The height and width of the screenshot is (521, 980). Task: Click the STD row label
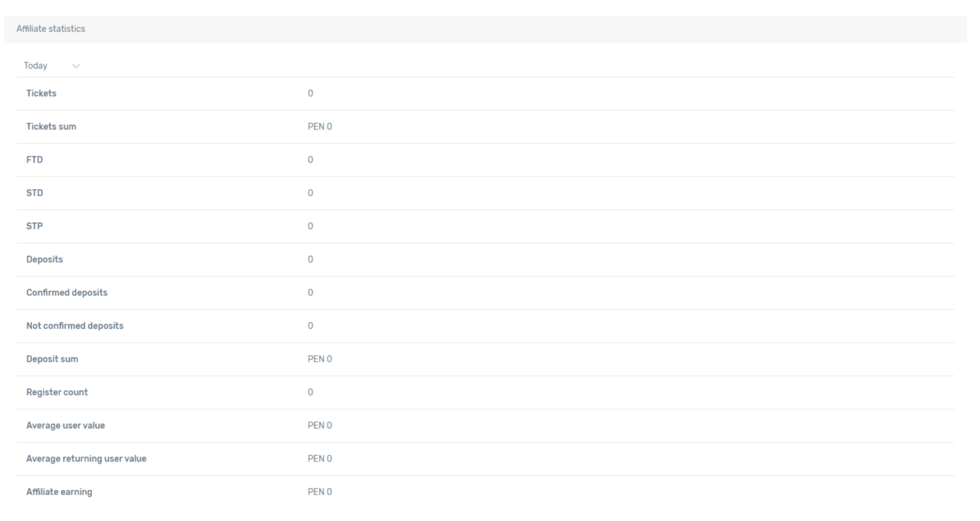point(35,193)
